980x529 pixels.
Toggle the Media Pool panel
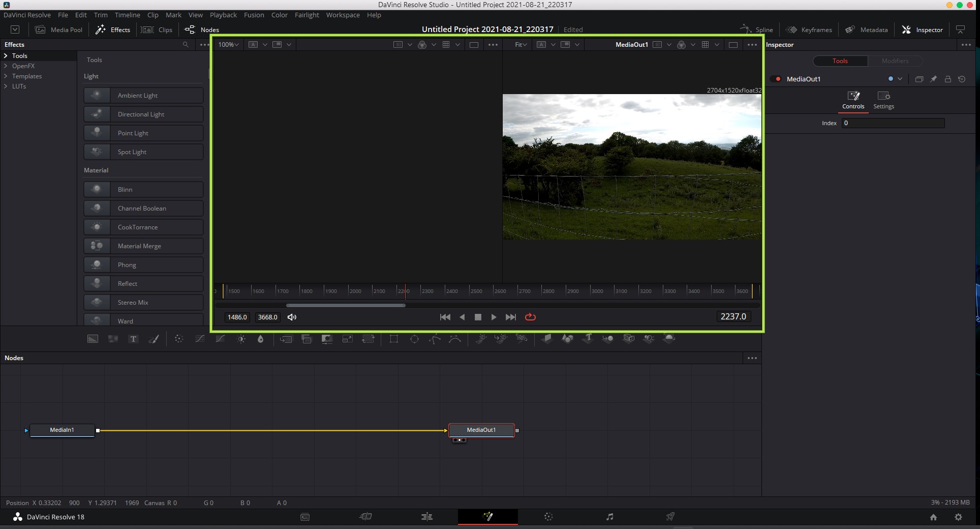point(58,30)
